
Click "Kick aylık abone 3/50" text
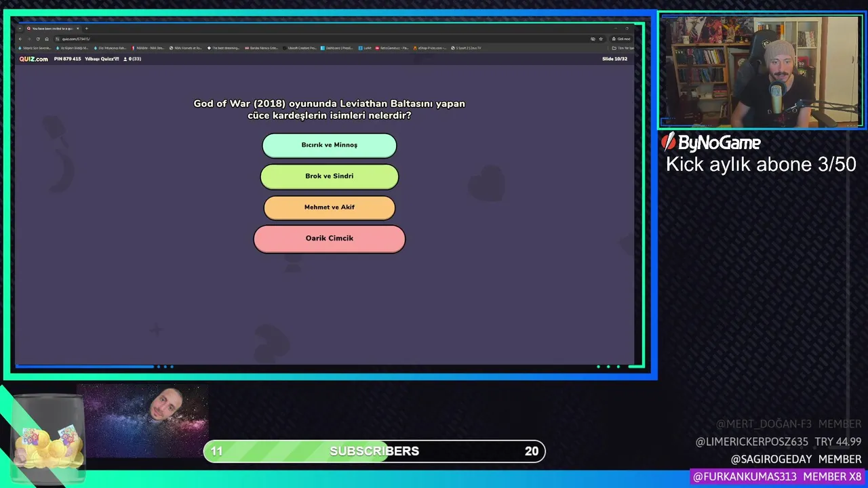(761, 164)
